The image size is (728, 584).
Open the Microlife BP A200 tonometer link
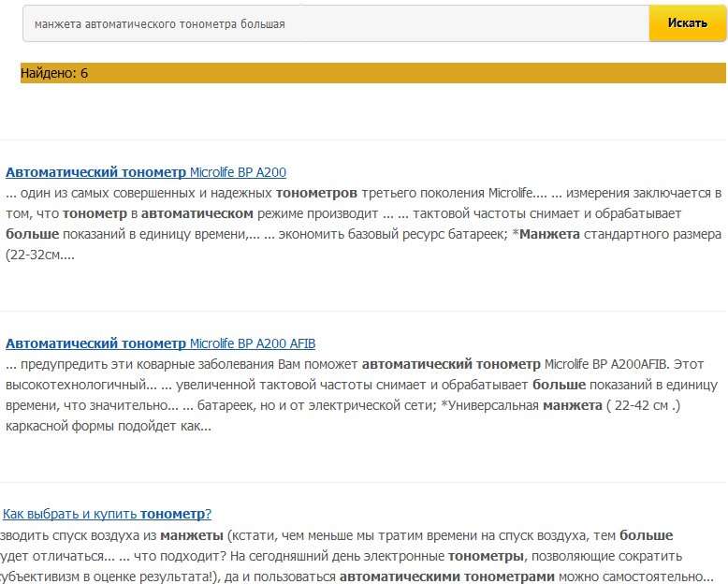pyautogui.click(x=146, y=172)
